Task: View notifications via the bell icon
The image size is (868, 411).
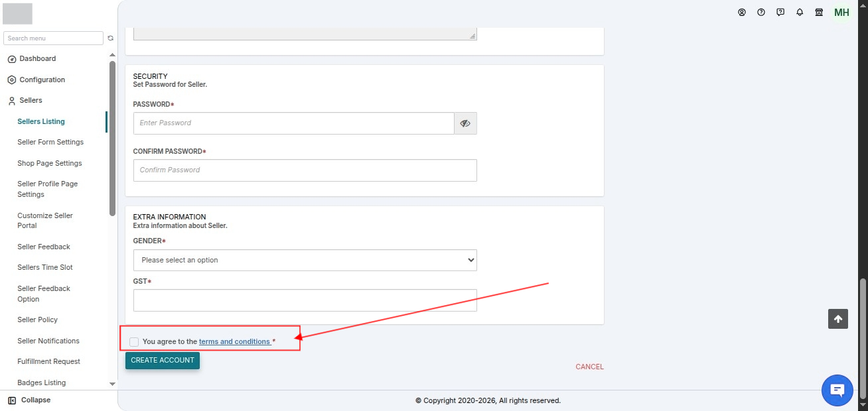Action: [x=800, y=12]
